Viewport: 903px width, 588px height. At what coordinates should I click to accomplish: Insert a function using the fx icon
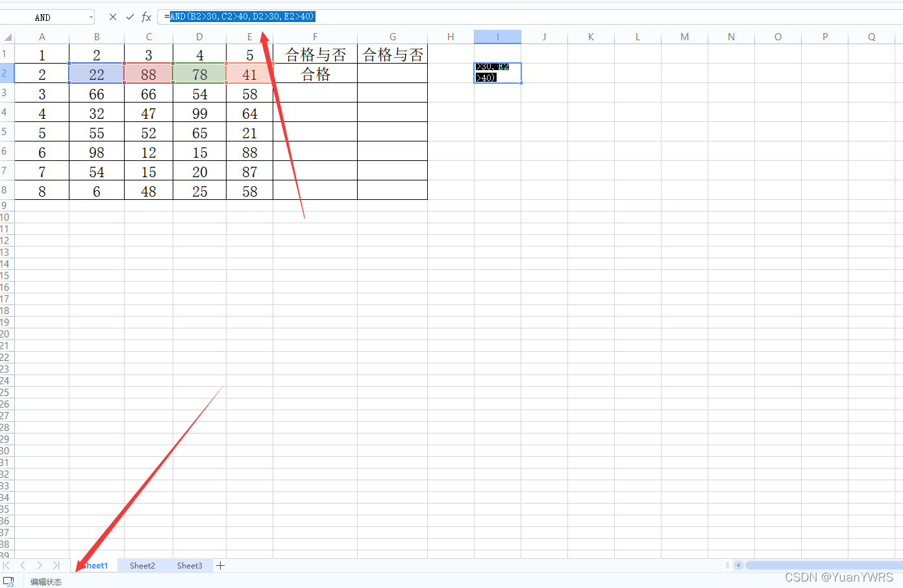coord(145,16)
